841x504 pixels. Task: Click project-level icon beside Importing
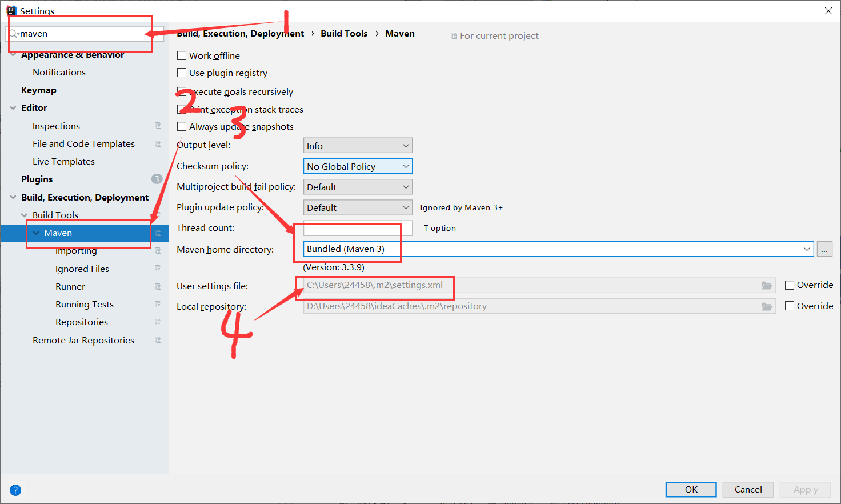[158, 251]
